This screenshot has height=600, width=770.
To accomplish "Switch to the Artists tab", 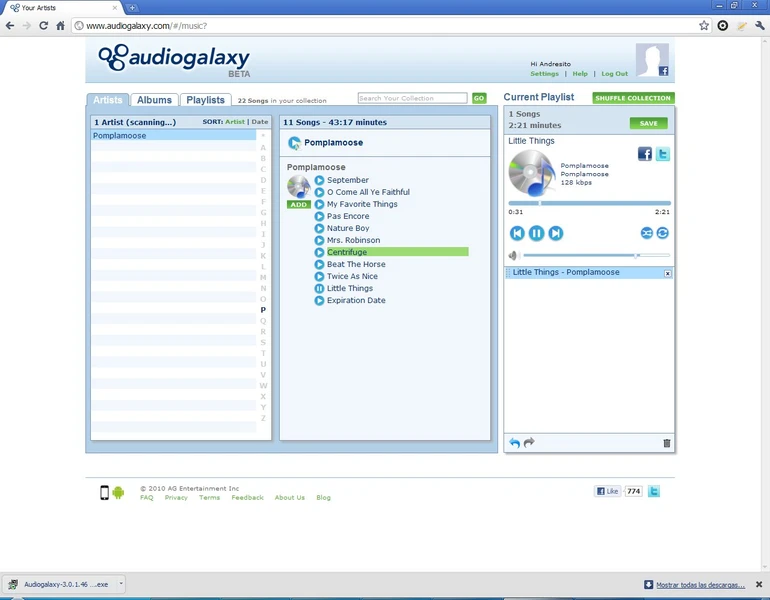I will pos(108,100).
